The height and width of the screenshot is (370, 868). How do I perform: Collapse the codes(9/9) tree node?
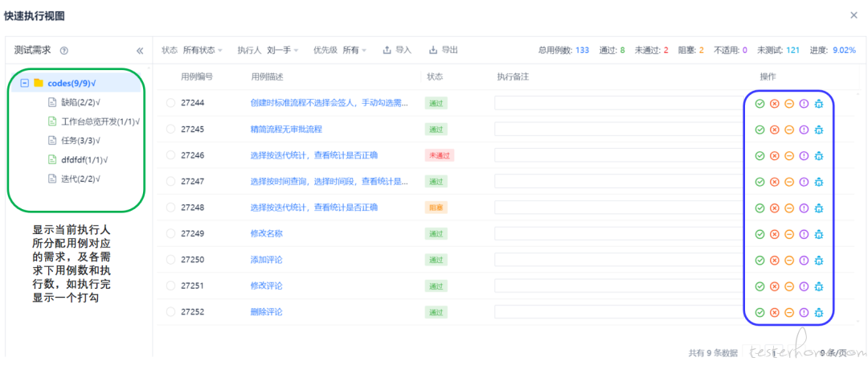tap(25, 83)
